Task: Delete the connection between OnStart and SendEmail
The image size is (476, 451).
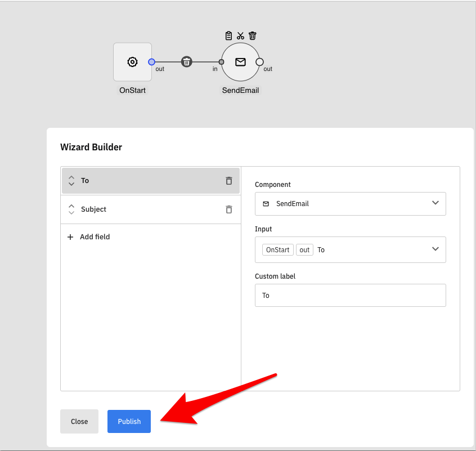Action: [x=187, y=62]
